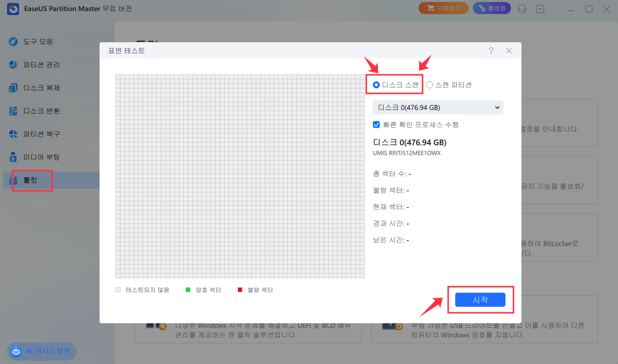Click the 도구 모음 compass icon
618x364 pixels.
coord(14,42)
